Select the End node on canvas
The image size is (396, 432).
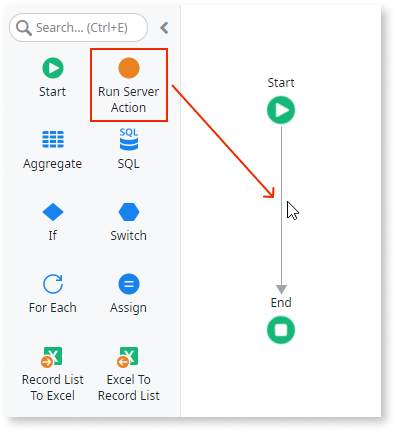pyautogui.click(x=281, y=330)
